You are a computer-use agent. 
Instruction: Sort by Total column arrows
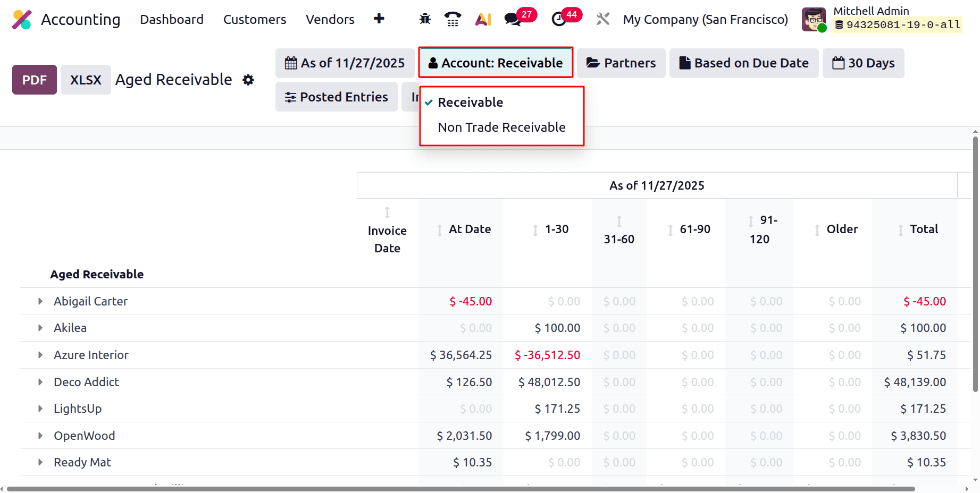[x=900, y=230]
